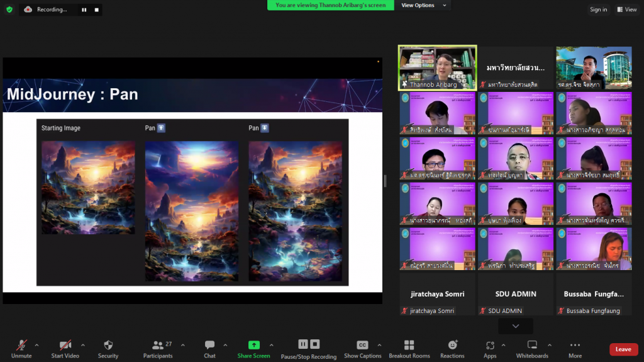Open audio options arrow beside Unmute
The image size is (644, 362).
point(36,345)
